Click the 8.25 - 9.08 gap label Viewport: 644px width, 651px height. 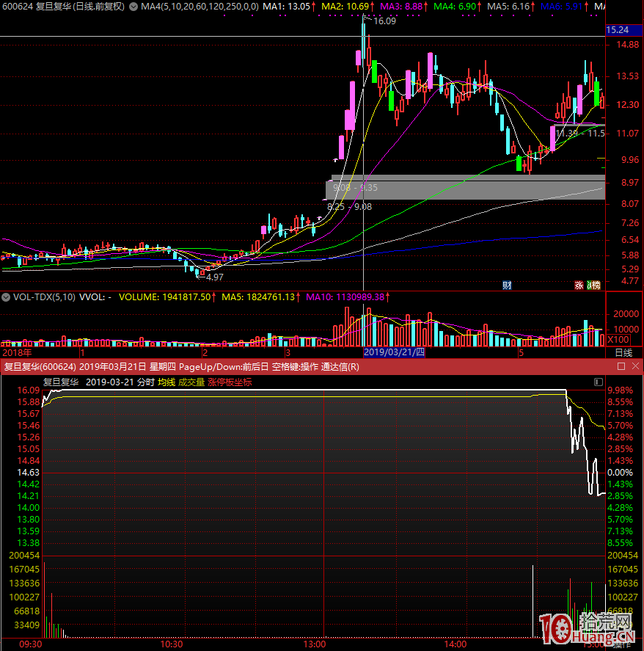[x=349, y=206]
